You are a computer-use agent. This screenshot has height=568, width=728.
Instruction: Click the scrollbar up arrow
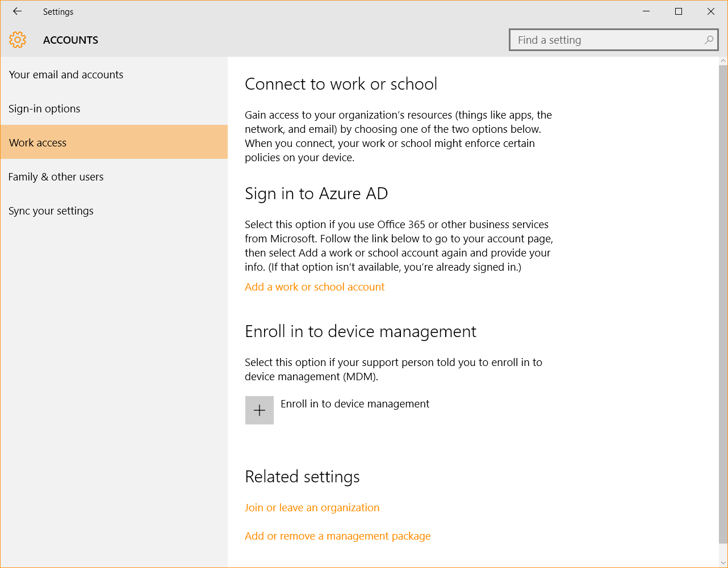(723, 61)
